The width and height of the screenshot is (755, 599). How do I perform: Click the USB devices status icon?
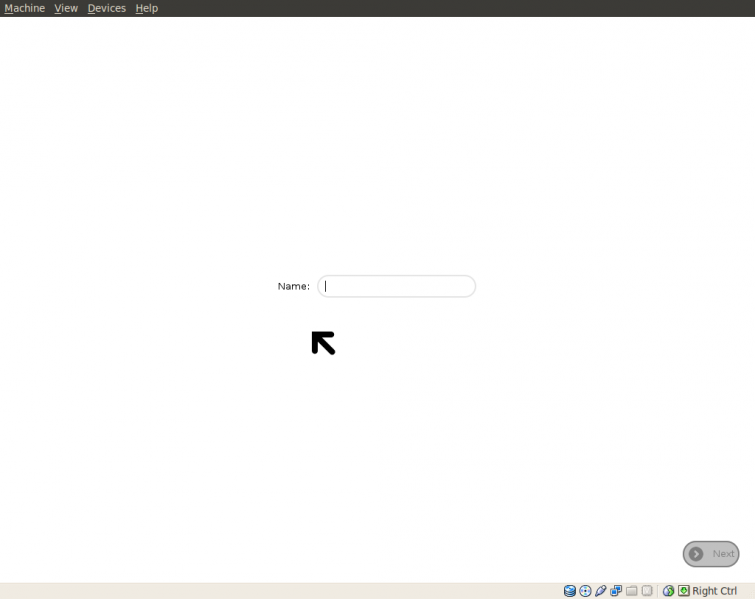click(x=600, y=591)
